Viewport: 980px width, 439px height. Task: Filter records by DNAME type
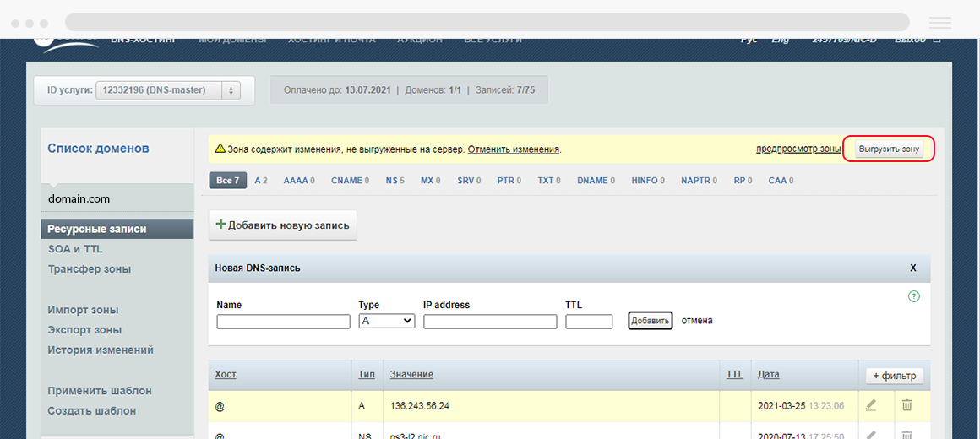click(x=596, y=181)
